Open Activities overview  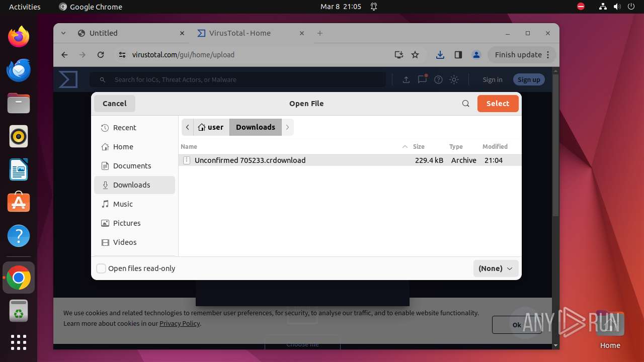[x=25, y=7]
